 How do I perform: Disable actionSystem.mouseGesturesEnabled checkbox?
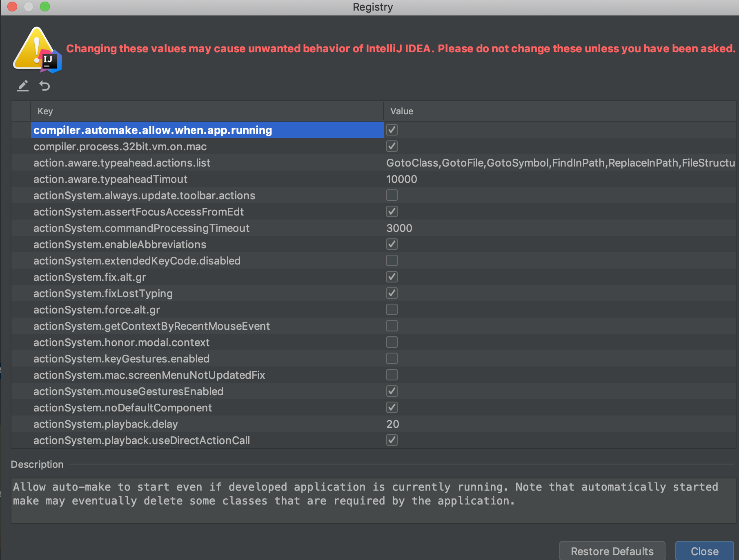(392, 391)
